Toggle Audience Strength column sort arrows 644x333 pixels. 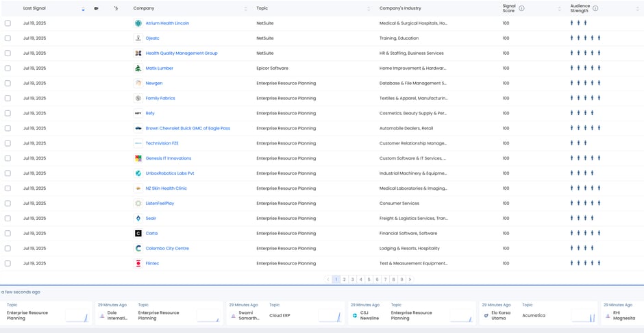[637, 9]
